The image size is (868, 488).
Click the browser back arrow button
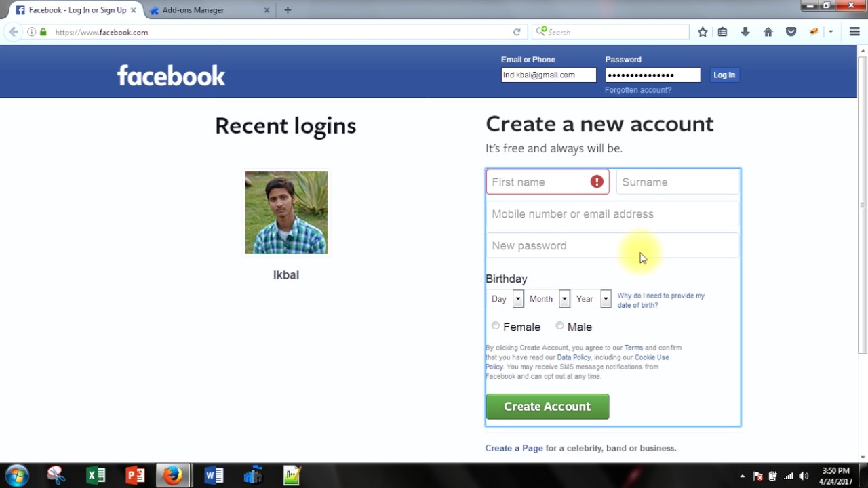pyautogui.click(x=13, y=32)
